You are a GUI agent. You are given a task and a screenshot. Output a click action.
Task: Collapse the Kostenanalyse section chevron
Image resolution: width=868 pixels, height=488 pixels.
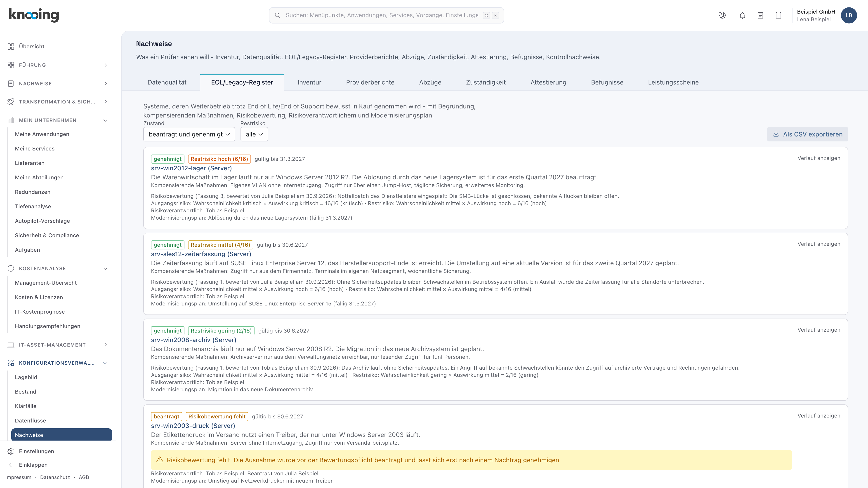[x=106, y=268]
